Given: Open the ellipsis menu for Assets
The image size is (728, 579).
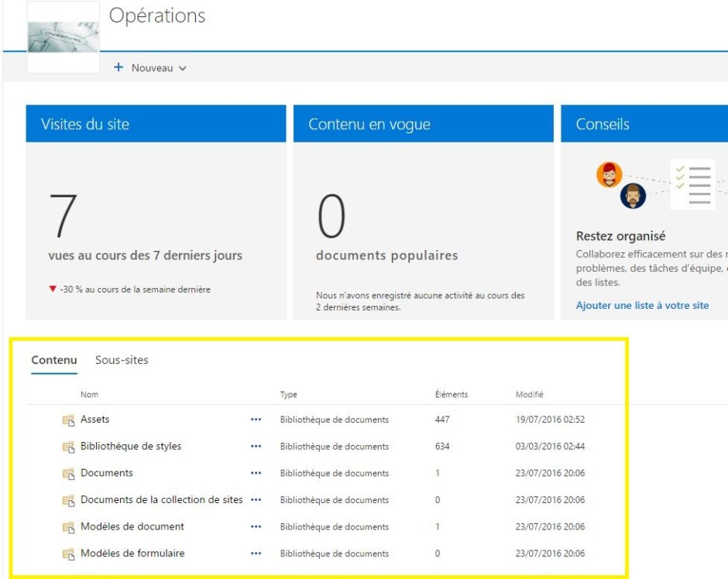Looking at the screenshot, I should click(x=256, y=420).
